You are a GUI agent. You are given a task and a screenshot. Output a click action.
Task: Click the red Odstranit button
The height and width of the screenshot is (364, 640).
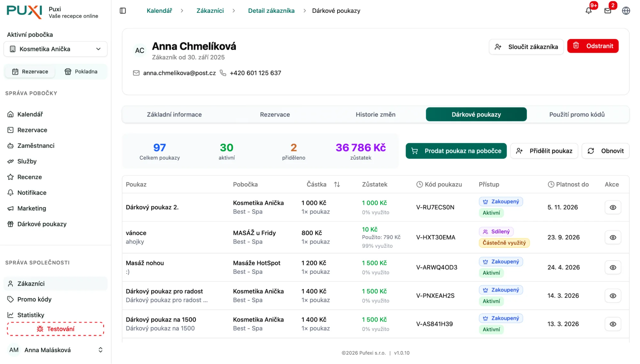[593, 46]
